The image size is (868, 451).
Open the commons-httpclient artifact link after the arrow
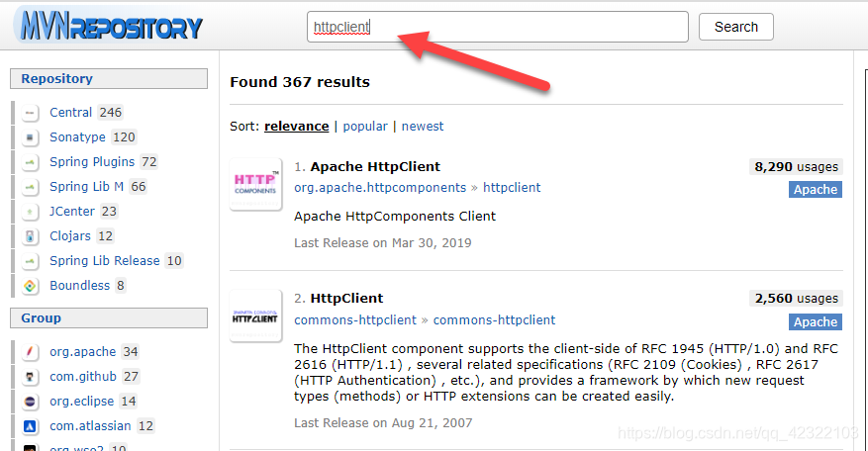(494, 319)
